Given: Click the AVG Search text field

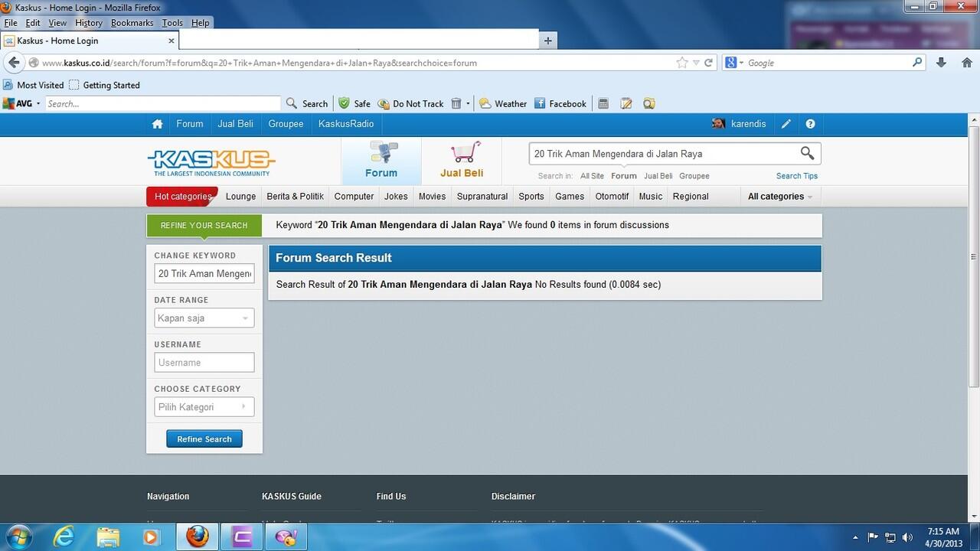Looking at the screenshot, I should pos(162,103).
